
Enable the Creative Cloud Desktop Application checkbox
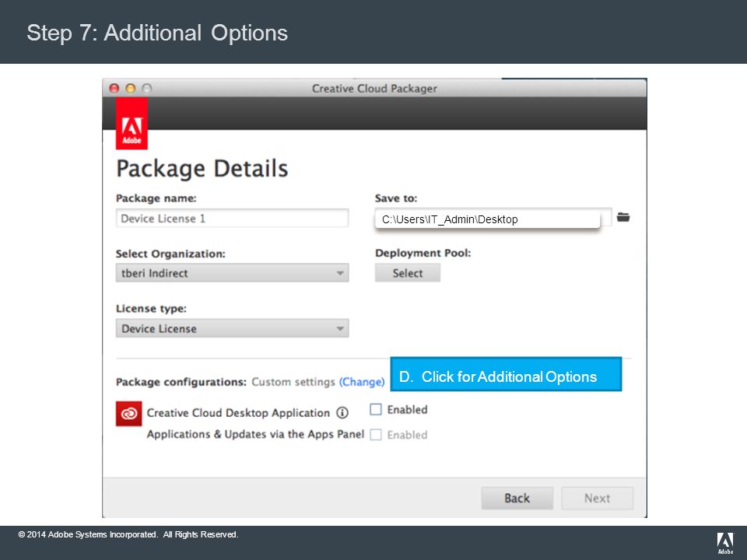[x=376, y=410]
